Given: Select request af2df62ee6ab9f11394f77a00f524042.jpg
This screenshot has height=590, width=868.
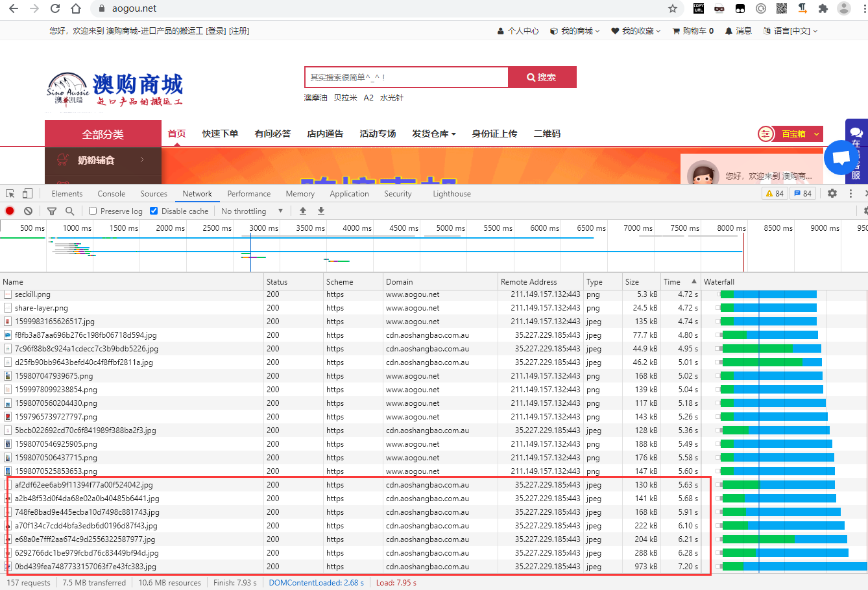Looking at the screenshot, I should click(84, 485).
